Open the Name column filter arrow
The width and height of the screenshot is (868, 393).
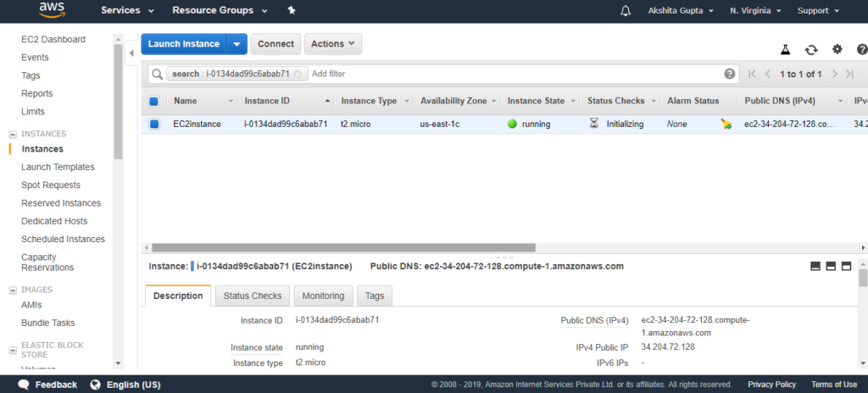click(231, 102)
